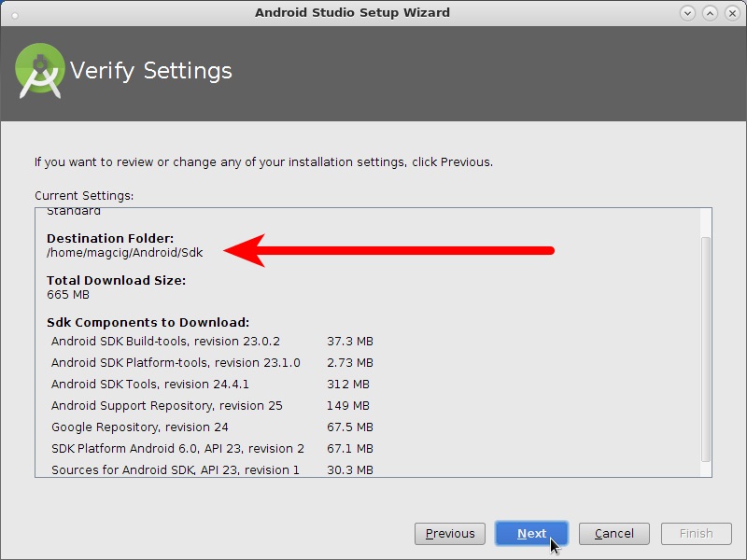Click the Verify Settings page title
This screenshot has width=747, height=560.
point(151,71)
